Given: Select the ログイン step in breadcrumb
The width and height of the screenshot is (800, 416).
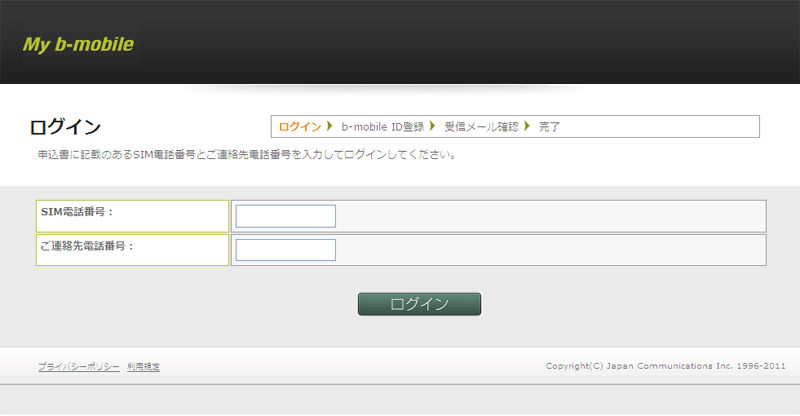Looking at the screenshot, I should [x=299, y=127].
